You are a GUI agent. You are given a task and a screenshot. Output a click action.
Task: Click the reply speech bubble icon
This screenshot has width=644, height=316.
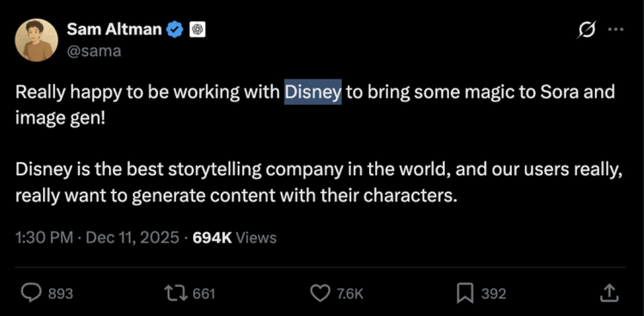coord(32,293)
